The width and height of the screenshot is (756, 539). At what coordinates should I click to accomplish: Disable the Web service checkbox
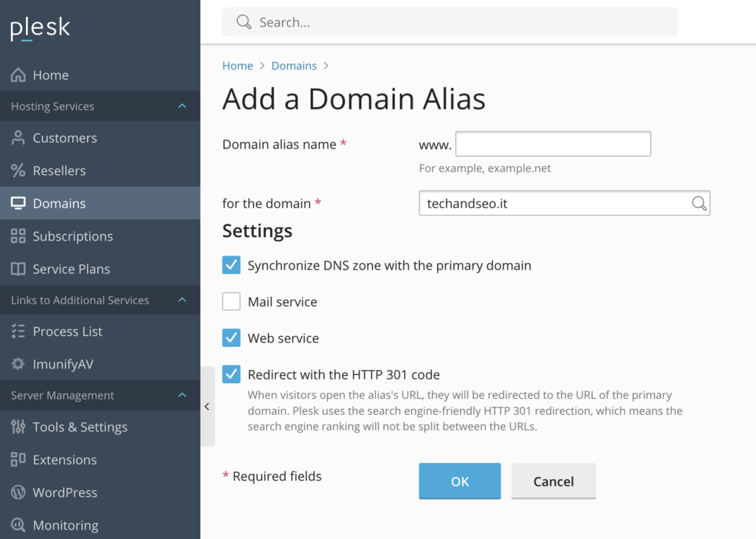pyautogui.click(x=231, y=338)
